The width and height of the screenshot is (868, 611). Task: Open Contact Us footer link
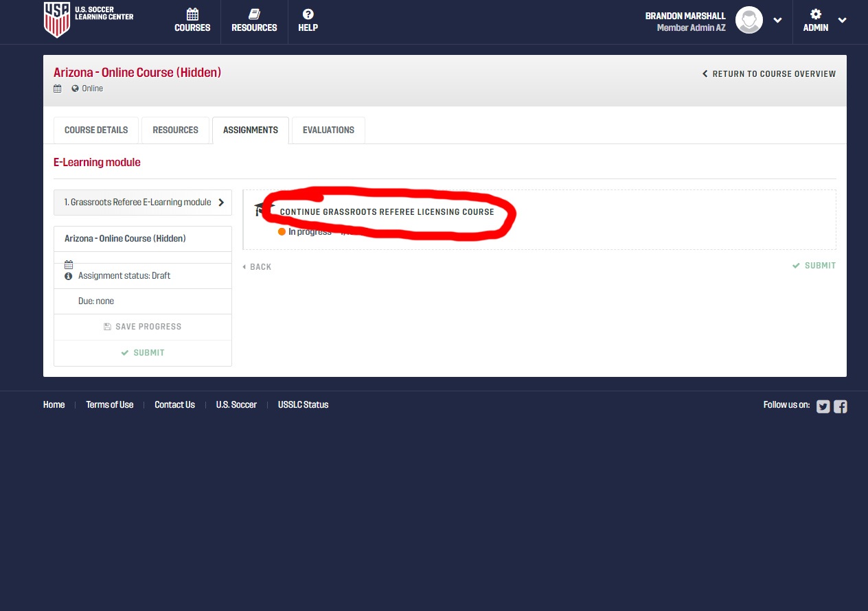click(175, 405)
